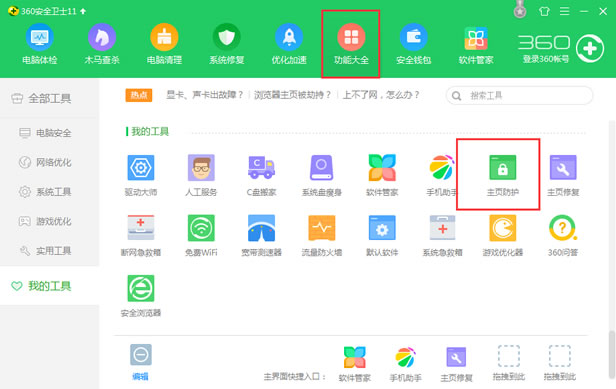Launch 主页防护 tool
The height and width of the screenshot is (389, 616).
click(502, 175)
